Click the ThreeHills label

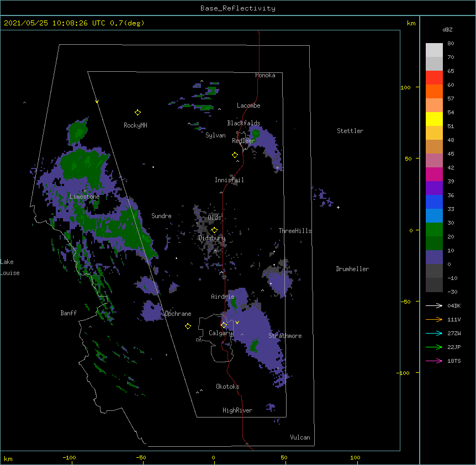coord(295,231)
